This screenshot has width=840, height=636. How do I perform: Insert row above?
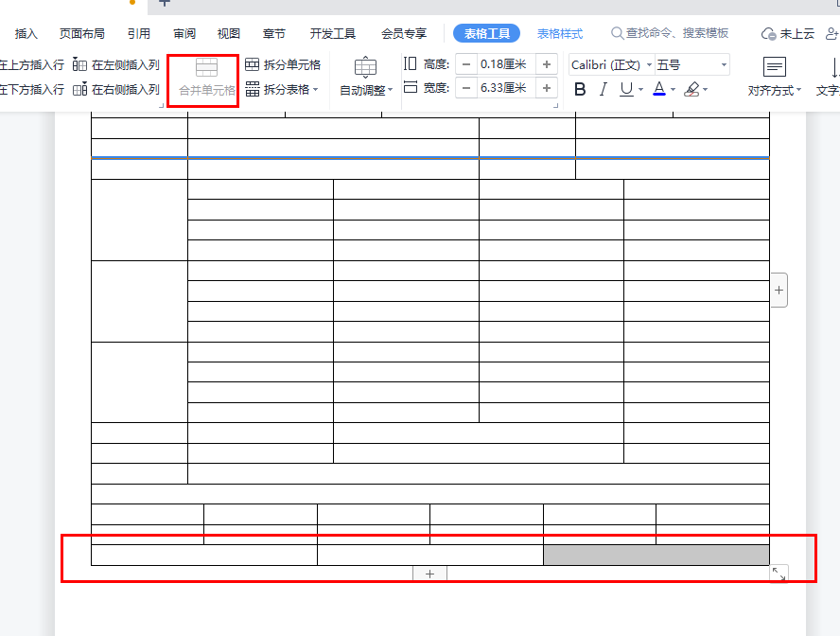click(x=31, y=65)
